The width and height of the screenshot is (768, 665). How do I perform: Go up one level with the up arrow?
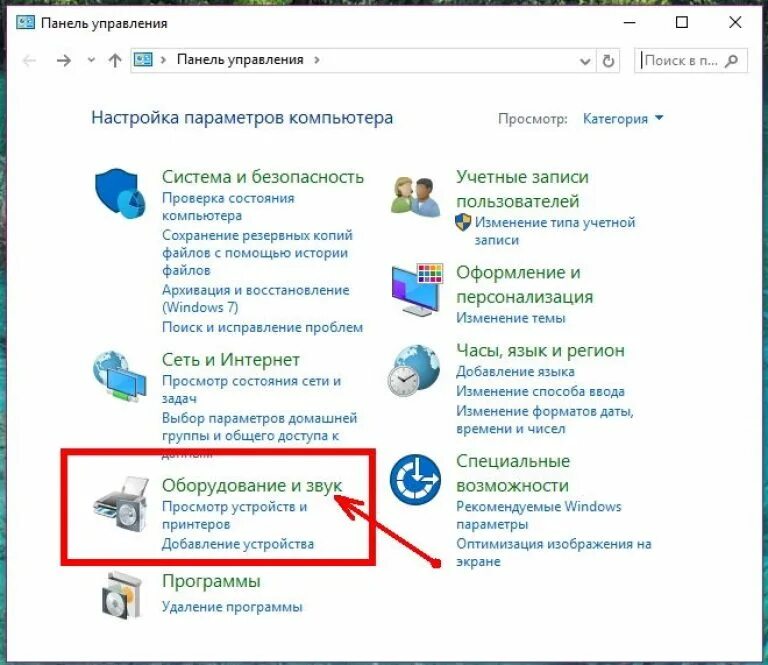pyautogui.click(x=115, y=61)
